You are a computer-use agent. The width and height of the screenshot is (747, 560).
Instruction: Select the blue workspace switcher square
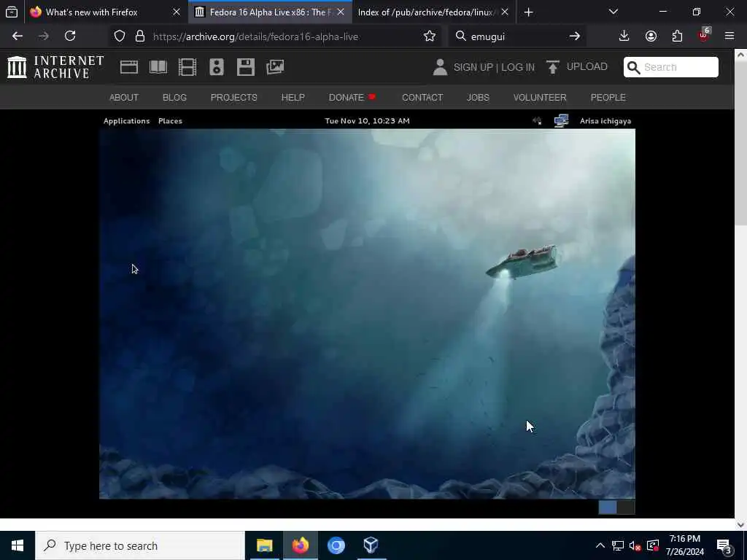(x=608, y=507)
